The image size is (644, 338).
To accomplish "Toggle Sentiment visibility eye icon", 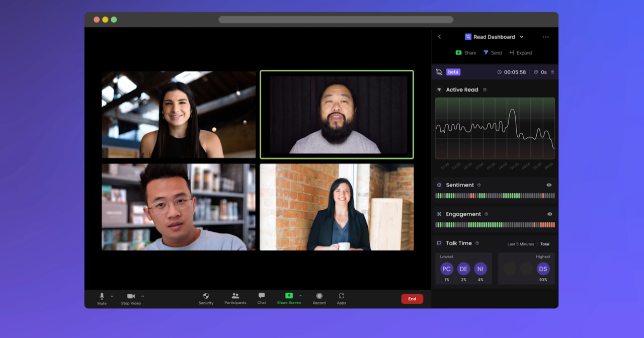I will 549,185.
